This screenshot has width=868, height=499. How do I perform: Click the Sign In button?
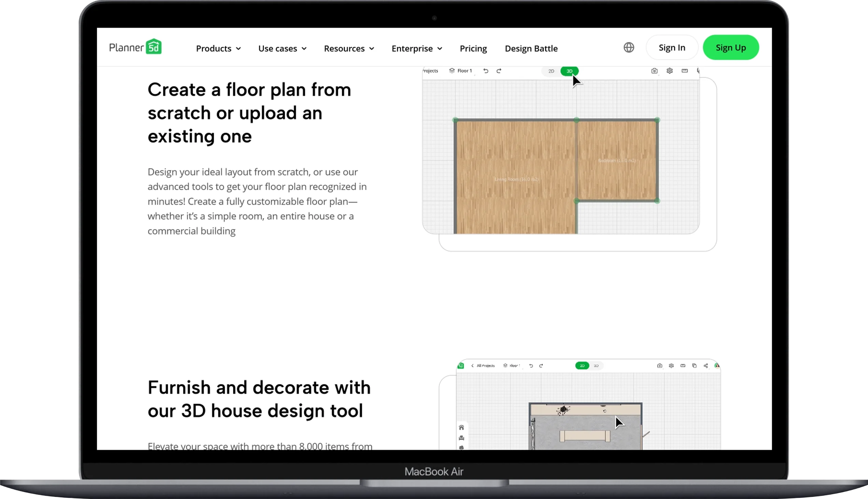[x=672, y=47]
